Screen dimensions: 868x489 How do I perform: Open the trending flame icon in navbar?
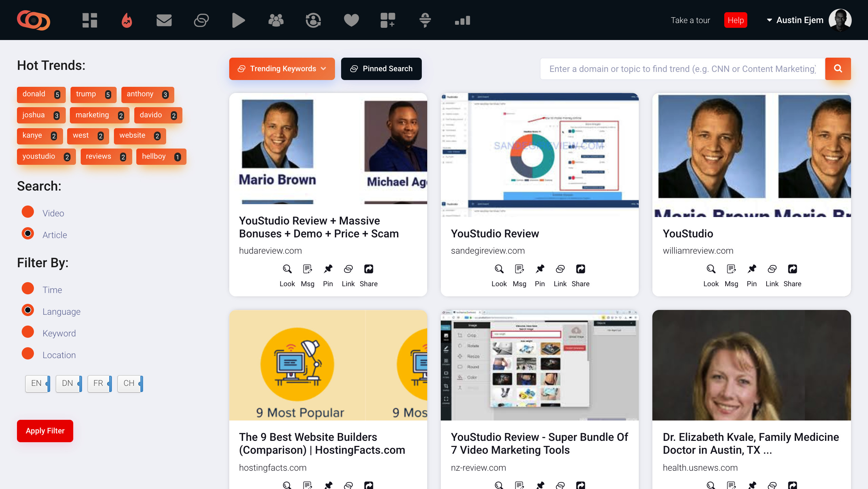point(127,20)
